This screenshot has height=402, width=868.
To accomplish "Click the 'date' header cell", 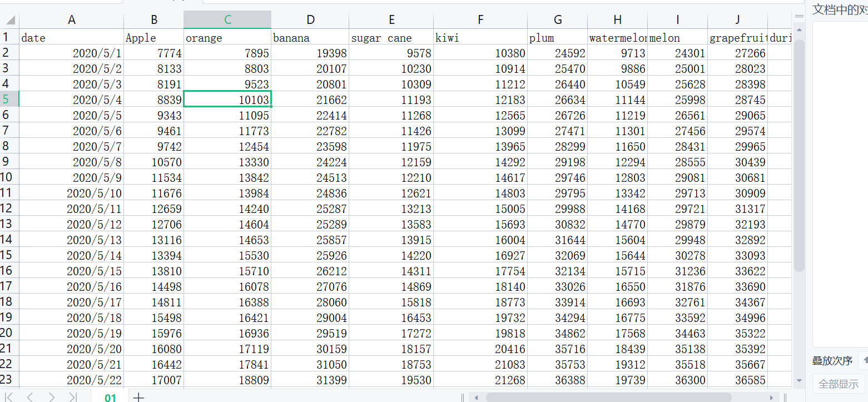I will click(71, 37).
